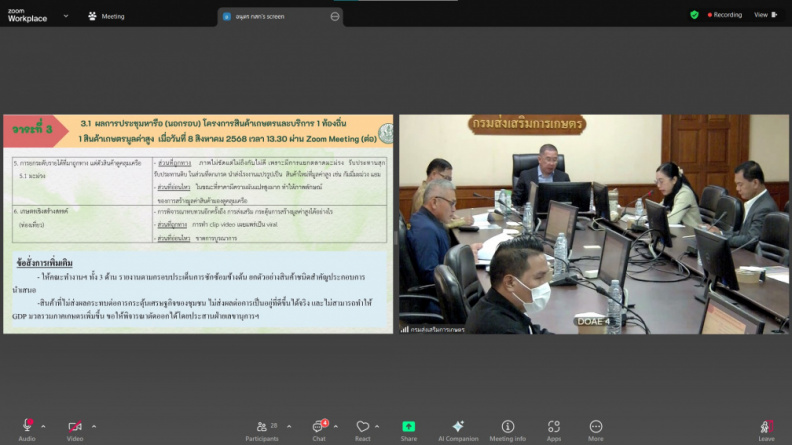Switch to the shared screen tab
This screenshot has width=792, height=445.
[x=280, y=17]
